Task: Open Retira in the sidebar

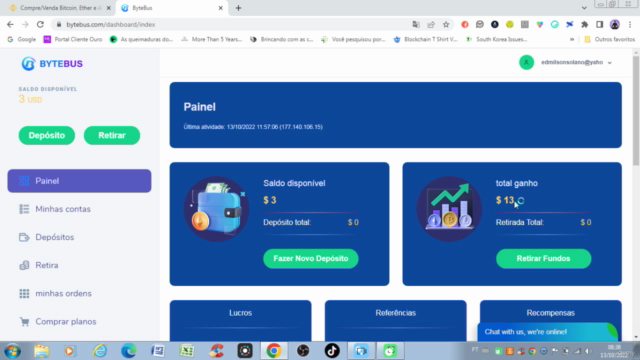Action: pyautogui.click(x=47, y=265)
